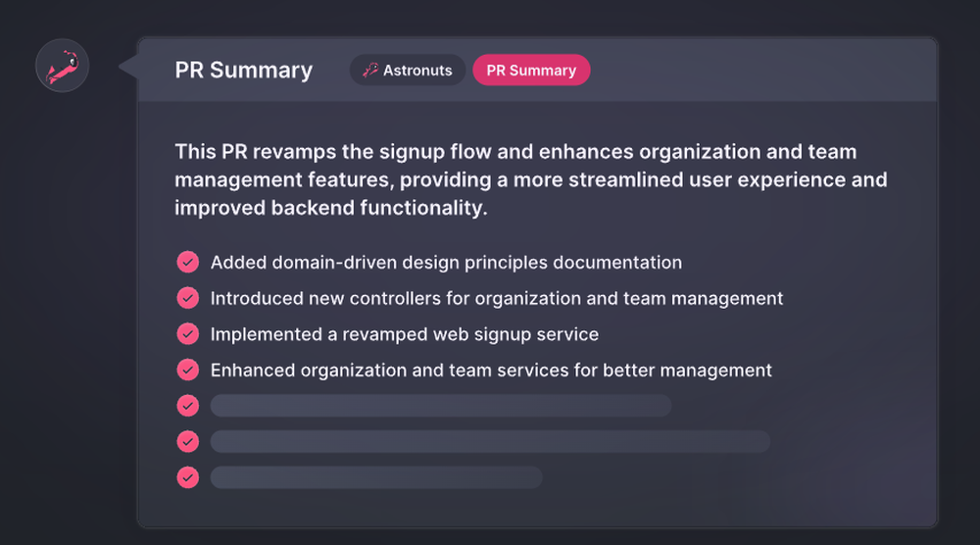Select the Astronuts tag

click(x=408, y=71)
